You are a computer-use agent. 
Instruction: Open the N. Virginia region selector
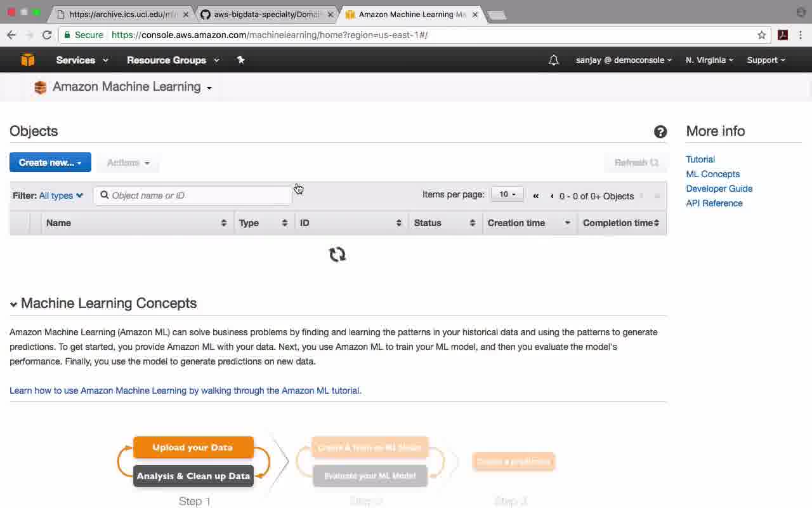(709, 60)
